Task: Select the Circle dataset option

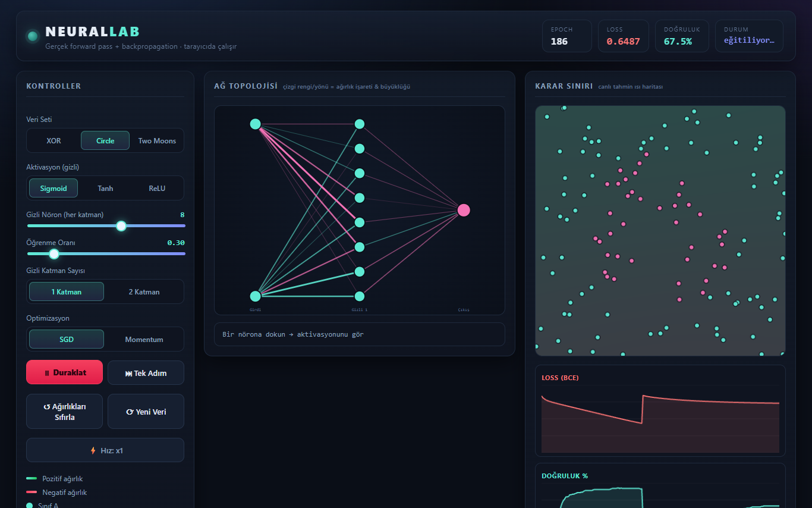Action: [105, 141]
